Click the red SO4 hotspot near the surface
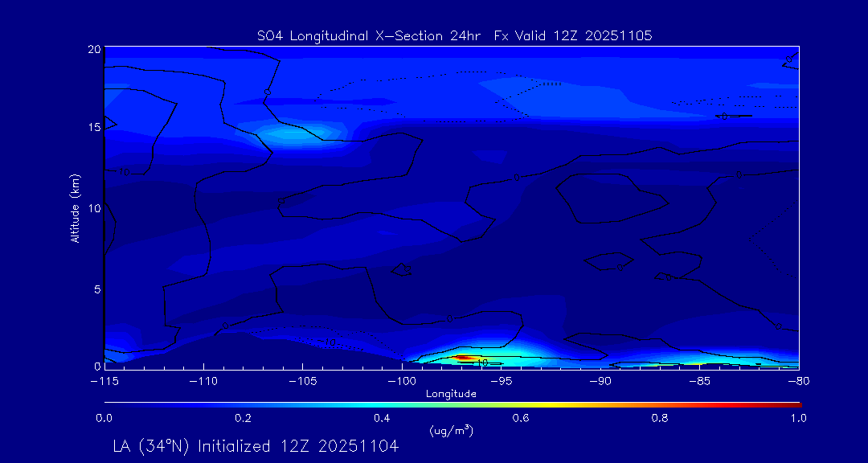The height and width of the screenshot is (463, 868). pos(461,358)
